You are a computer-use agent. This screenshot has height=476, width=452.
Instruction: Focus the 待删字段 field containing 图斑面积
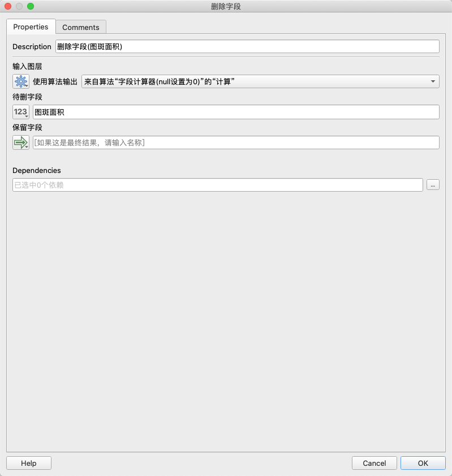click(235, 112)
